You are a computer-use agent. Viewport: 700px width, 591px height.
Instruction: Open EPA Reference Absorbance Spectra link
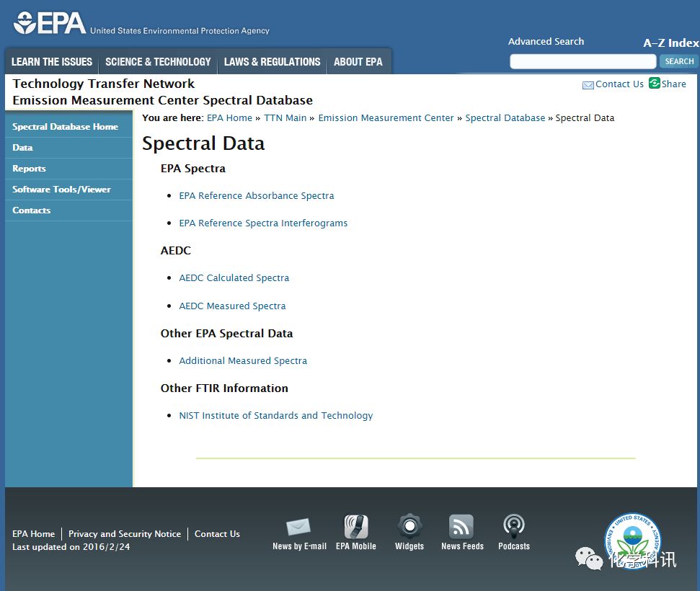click(x=257, y=196)
